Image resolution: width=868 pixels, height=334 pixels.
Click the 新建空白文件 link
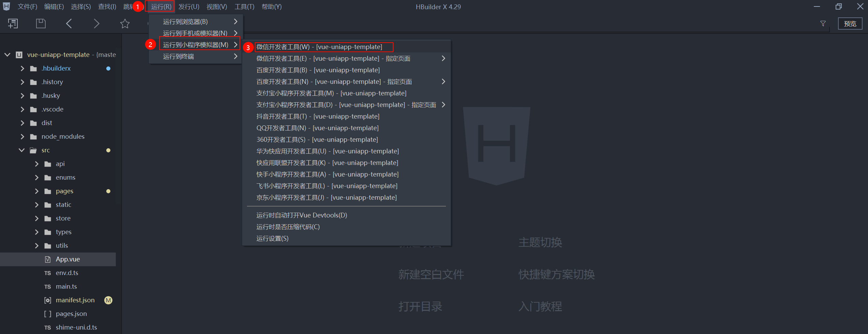[x=431, y=274]
